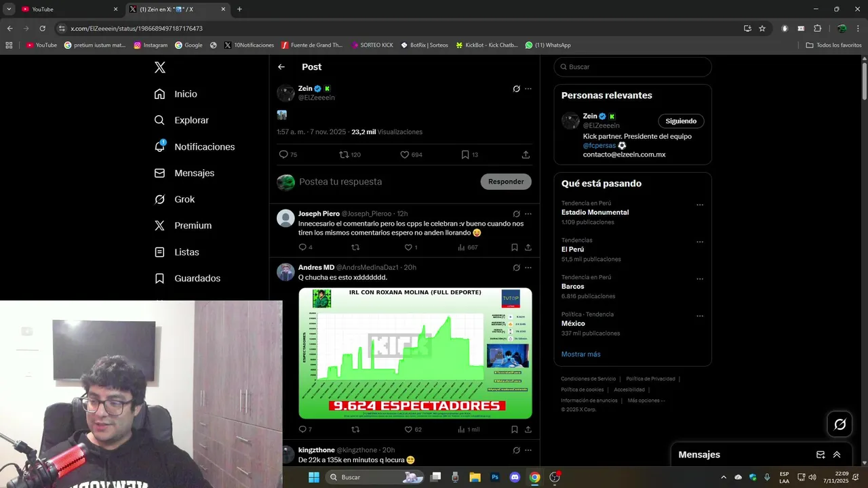Open File Explorer from the taskbar
Viewport: 868px width, 488px height.
pyautogui.click(x=475, y=477)
